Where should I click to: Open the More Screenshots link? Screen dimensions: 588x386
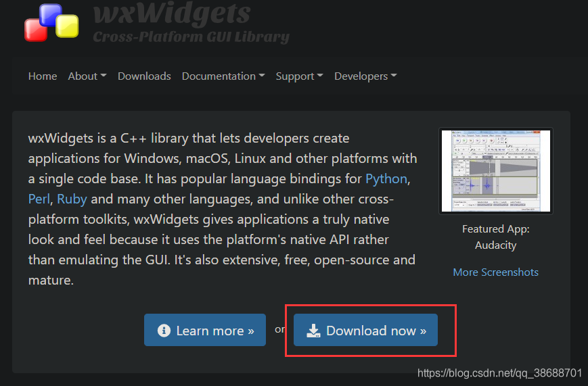click(x=495, y=272)
